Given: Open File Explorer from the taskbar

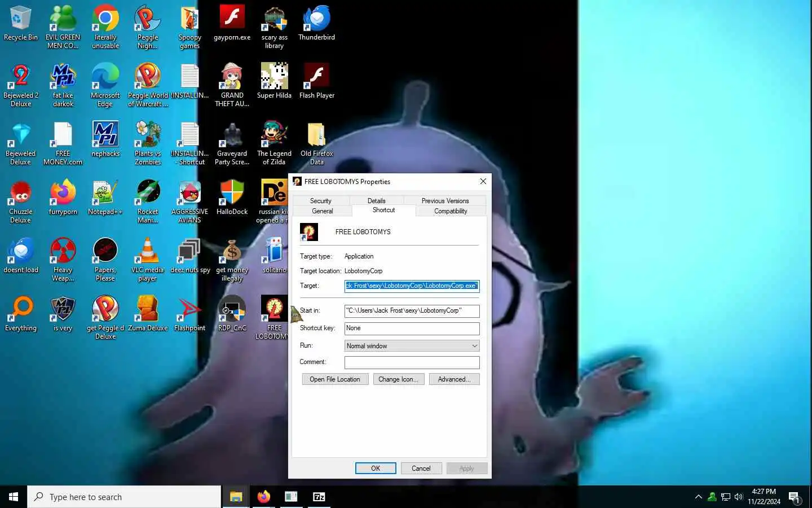Looking at the screenshot, I should click(x=236, y=497).
